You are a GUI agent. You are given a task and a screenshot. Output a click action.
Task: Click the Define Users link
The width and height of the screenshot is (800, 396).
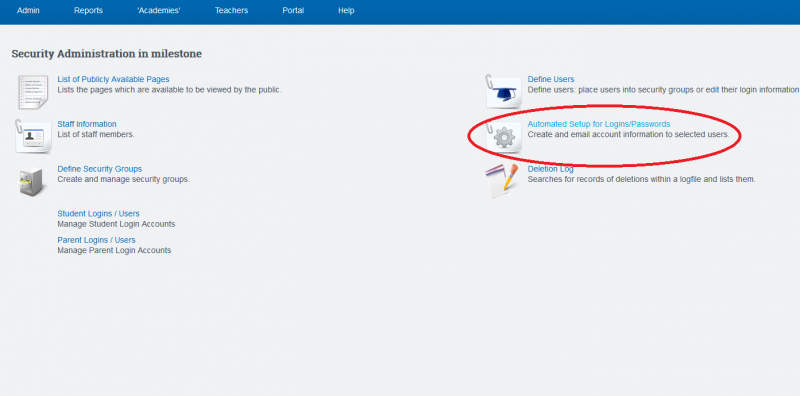(x=551, y=80)
